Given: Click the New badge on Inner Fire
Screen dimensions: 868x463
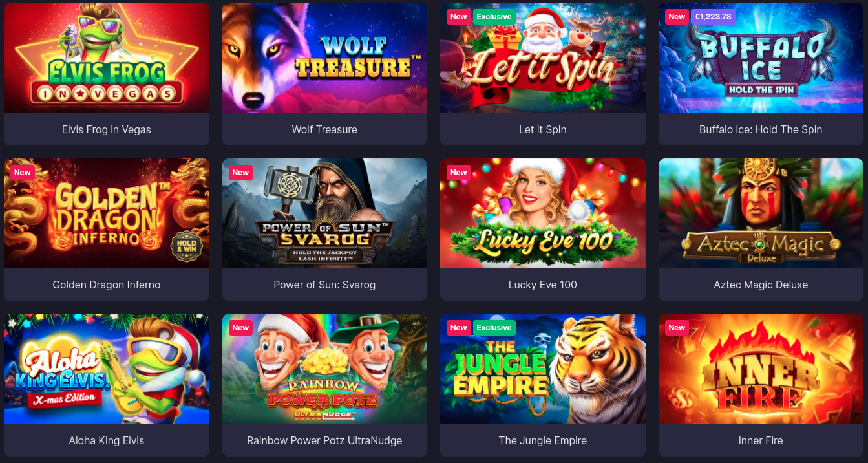Looking at the screenshot, I should (x=677, y=328).
